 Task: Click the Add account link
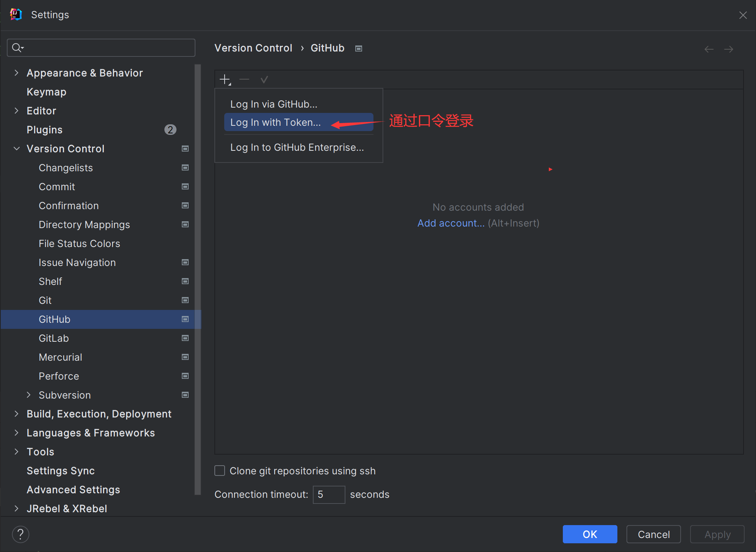(451, 223)
